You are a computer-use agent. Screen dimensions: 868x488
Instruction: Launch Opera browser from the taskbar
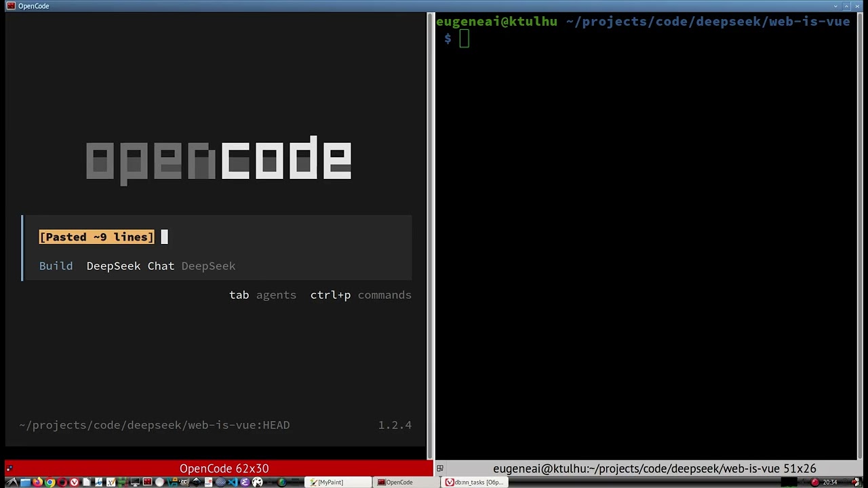[x=62, y=483]
